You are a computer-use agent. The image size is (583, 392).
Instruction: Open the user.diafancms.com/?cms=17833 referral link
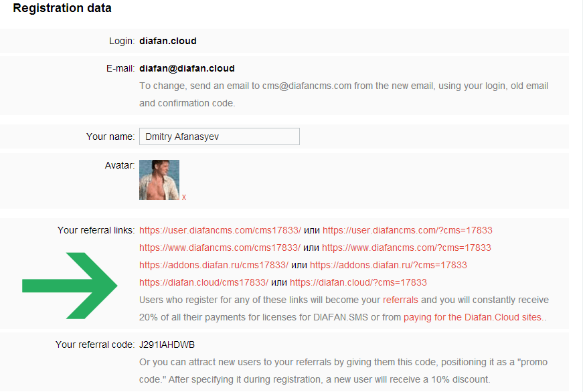click(408, 230)
